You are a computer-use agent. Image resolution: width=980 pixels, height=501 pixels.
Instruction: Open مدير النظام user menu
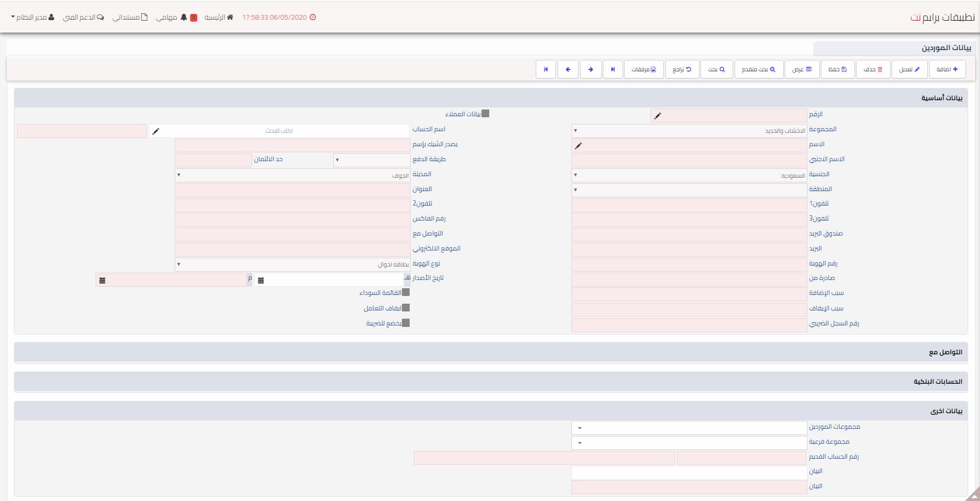[32, 17]
